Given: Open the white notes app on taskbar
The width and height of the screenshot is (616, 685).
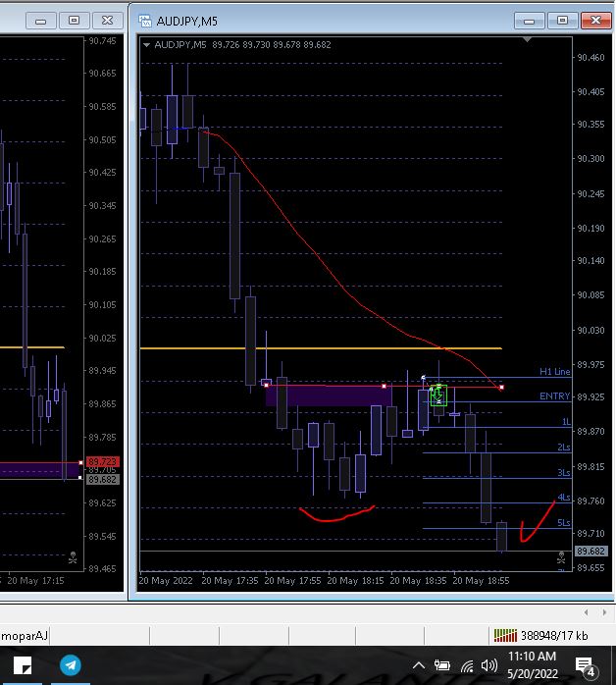Looking at the screenshot, I should pyautogui.click(x=23, y=665).
